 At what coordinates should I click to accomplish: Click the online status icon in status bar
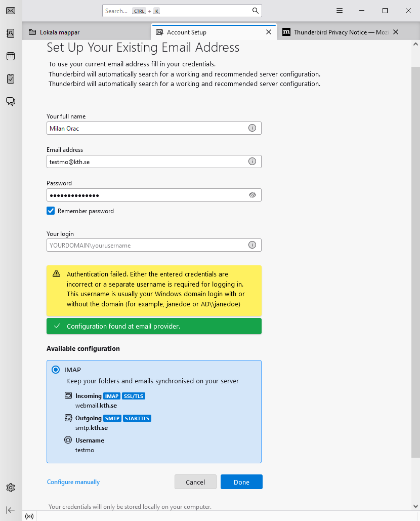tap(29, 516)
